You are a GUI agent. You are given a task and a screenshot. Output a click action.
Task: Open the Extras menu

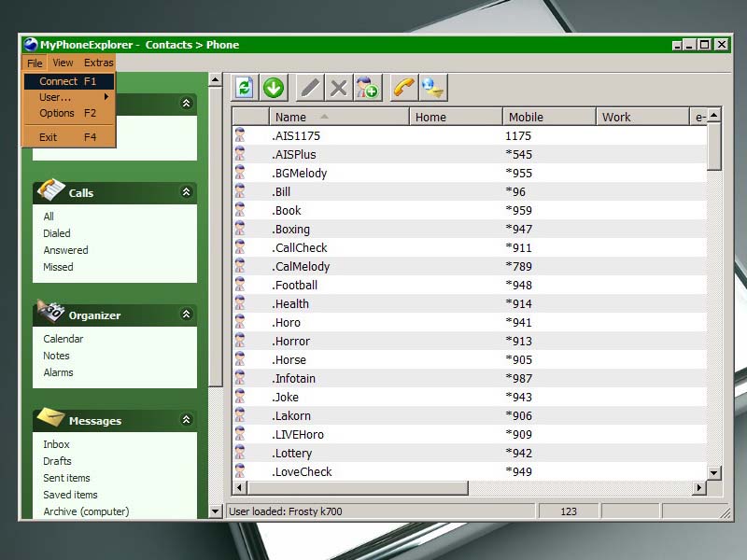[98, 63]
